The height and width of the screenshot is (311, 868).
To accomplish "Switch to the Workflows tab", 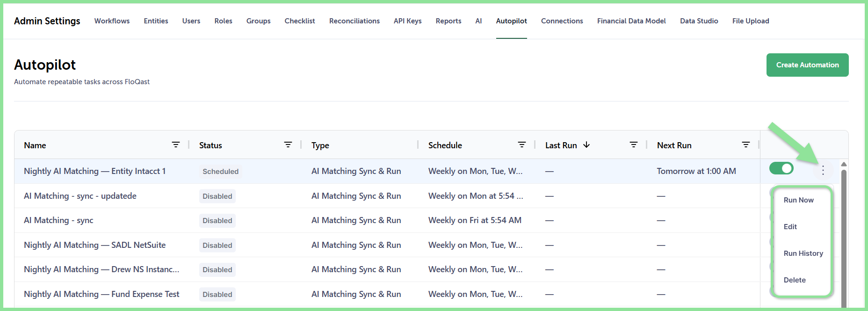I will (x=112, y=21).
